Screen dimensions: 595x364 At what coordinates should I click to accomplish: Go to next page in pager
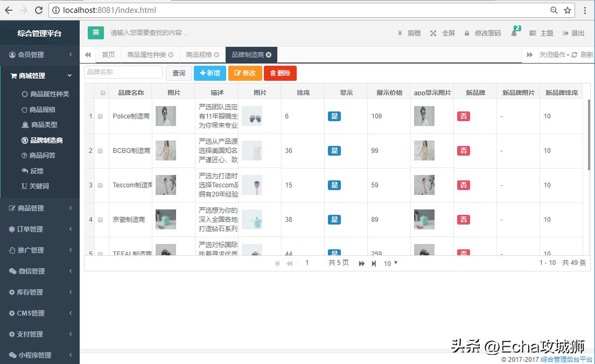point(362,263)
